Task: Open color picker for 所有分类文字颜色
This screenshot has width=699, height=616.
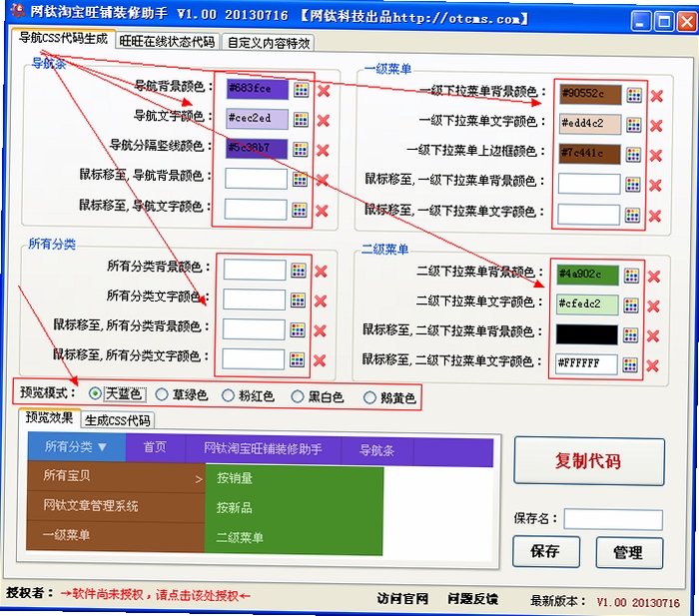Action: pyautogui.click(x=298, y=300)
